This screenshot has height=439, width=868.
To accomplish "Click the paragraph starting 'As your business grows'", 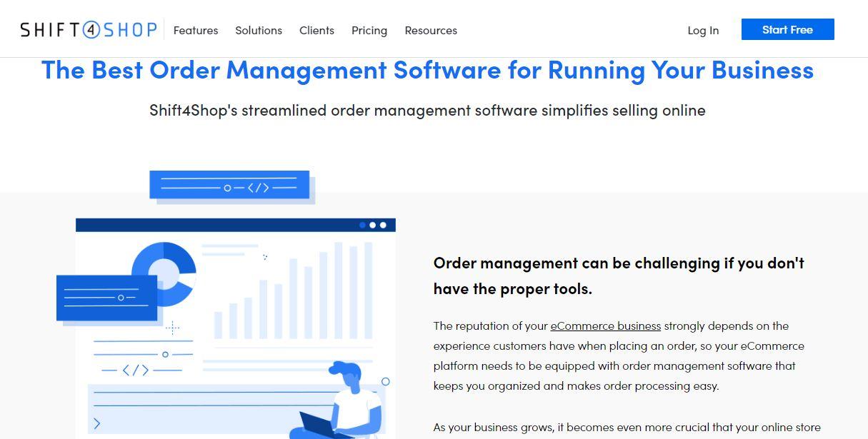I will pyautogui.click(x=627, y=427).
